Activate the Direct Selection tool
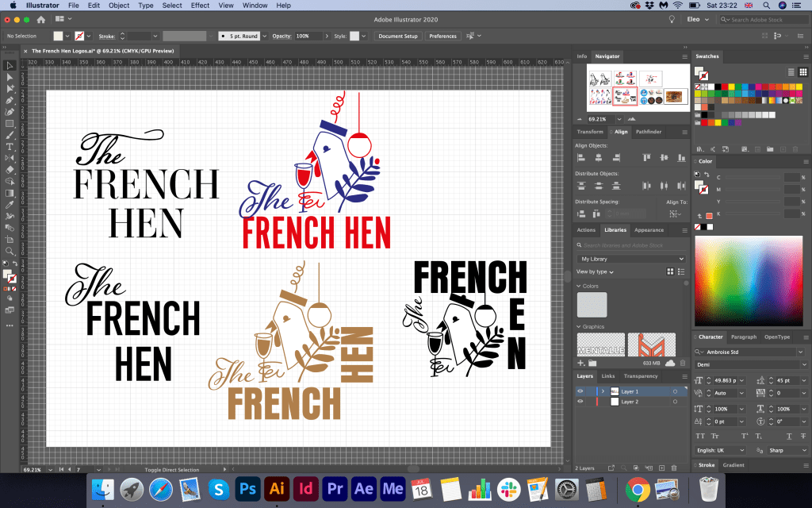The image size is (812, 508). coord(10,77)
